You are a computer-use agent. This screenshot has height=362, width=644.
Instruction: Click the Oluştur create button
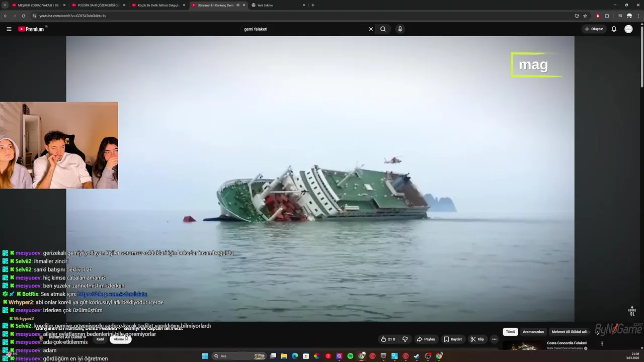point(594,29)
